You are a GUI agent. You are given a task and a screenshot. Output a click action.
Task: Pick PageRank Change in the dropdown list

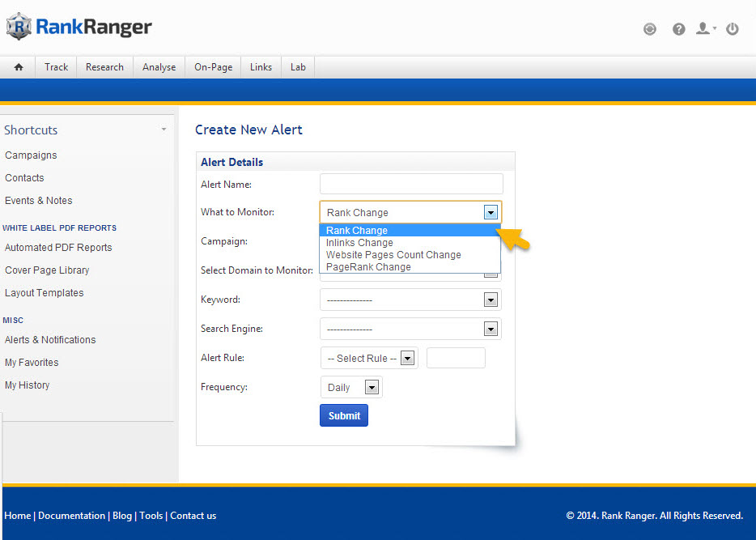pos(368,267)
